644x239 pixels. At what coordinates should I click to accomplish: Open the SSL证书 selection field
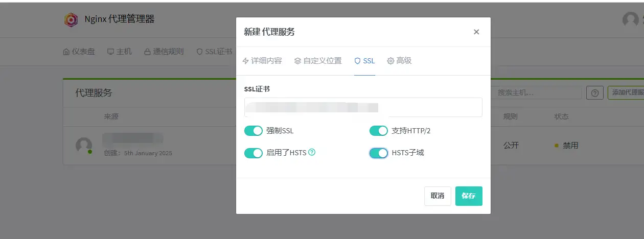click(363, 107)
